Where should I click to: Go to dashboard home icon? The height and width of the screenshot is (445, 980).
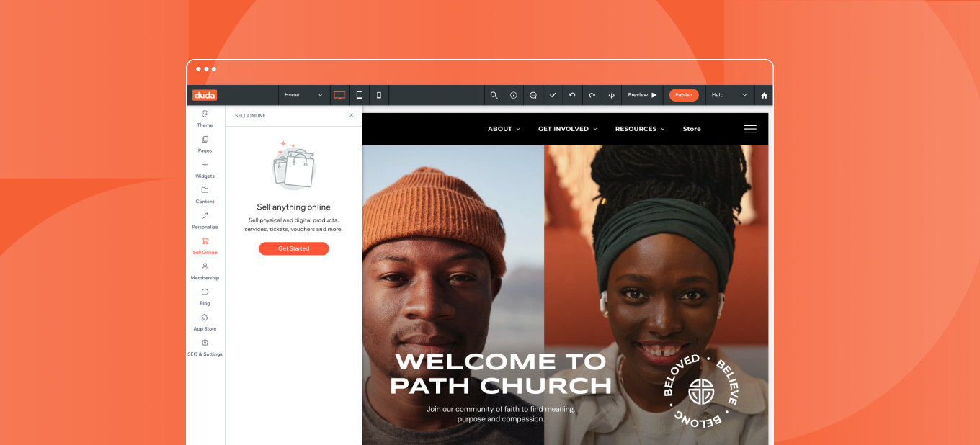(x=764, y=95)
